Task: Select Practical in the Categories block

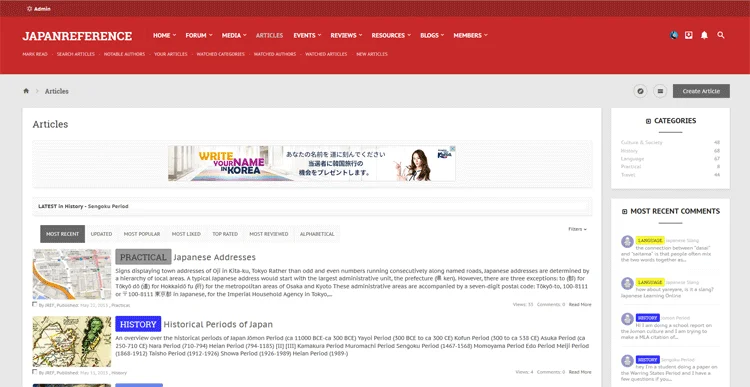Action: coord(631,167)
